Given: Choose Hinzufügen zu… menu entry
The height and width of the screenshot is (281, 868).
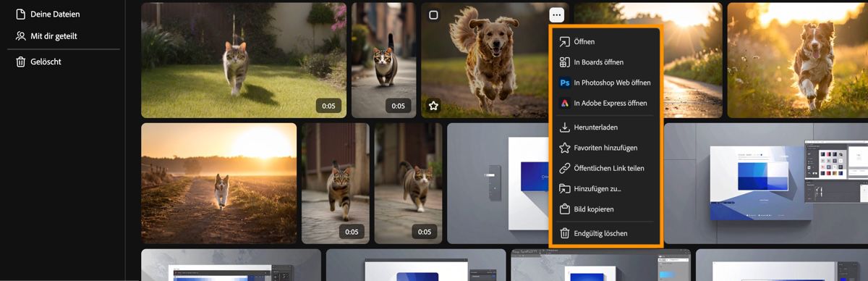Looking at the screenshot, I should [606, 189].
